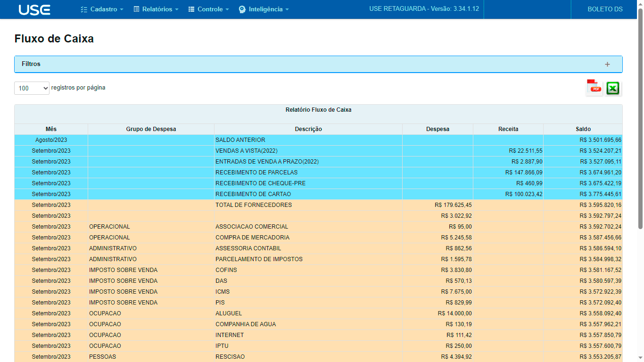Viewport: 644px width, 362px height.
Task: Click the Relatório Fluxo de Caixa title
Action: [318, 110]
